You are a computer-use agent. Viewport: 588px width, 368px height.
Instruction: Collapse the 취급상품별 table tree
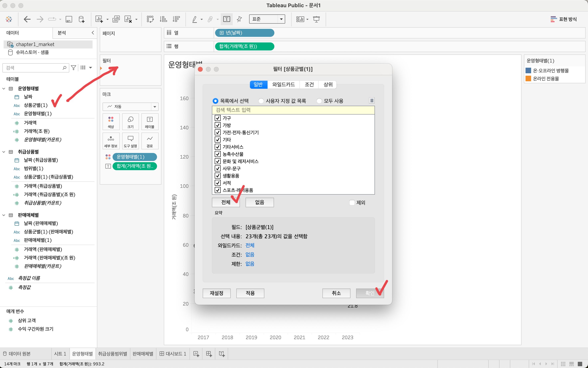click(x=4, y=152)
